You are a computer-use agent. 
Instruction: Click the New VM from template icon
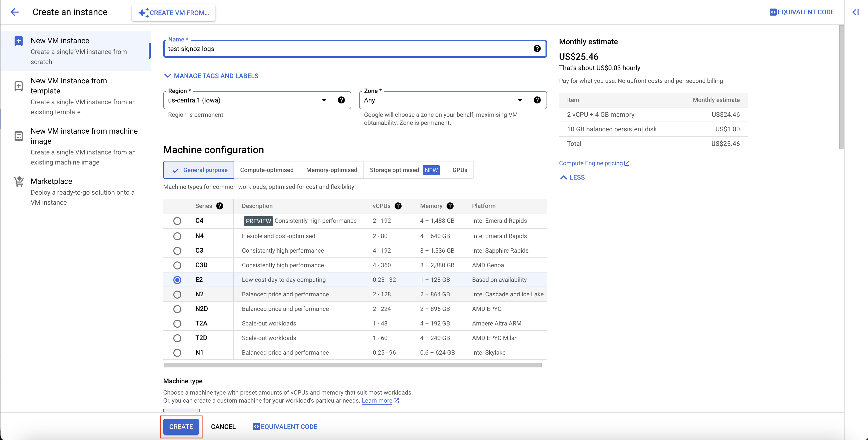[19, 86]
